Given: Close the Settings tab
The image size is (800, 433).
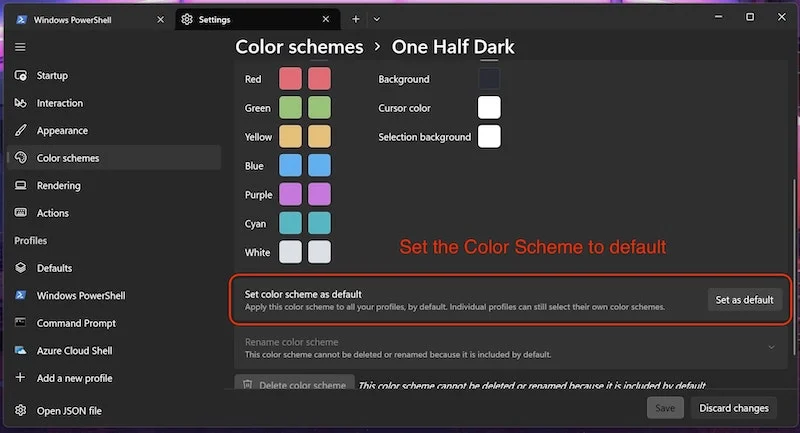Looking at the screenshot, I should tap(326, 19).
